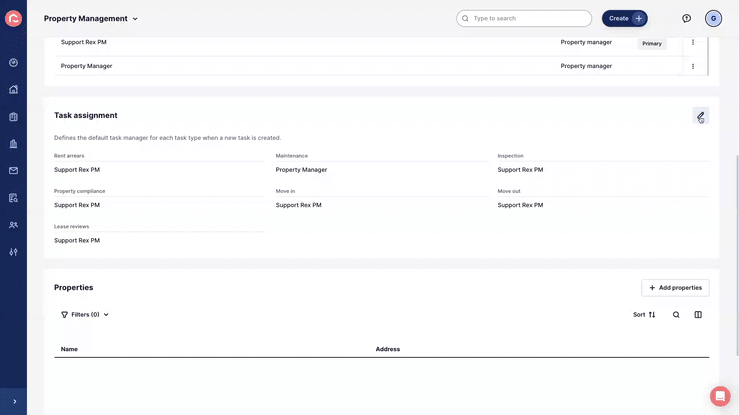Open the home properties icon in sidebar
739x415 pixels.
coord(13,90)
